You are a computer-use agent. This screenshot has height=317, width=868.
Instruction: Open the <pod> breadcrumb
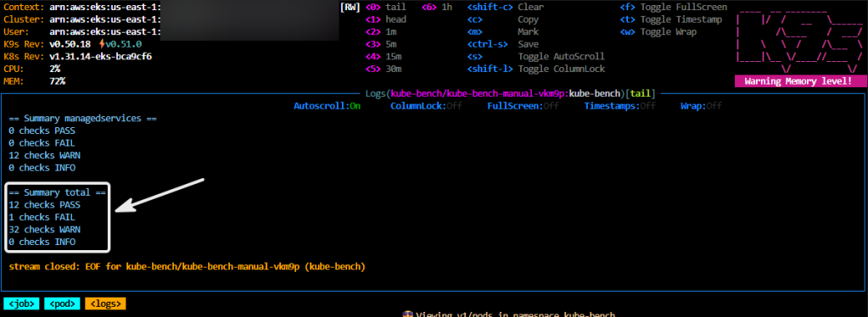point(62,303)
